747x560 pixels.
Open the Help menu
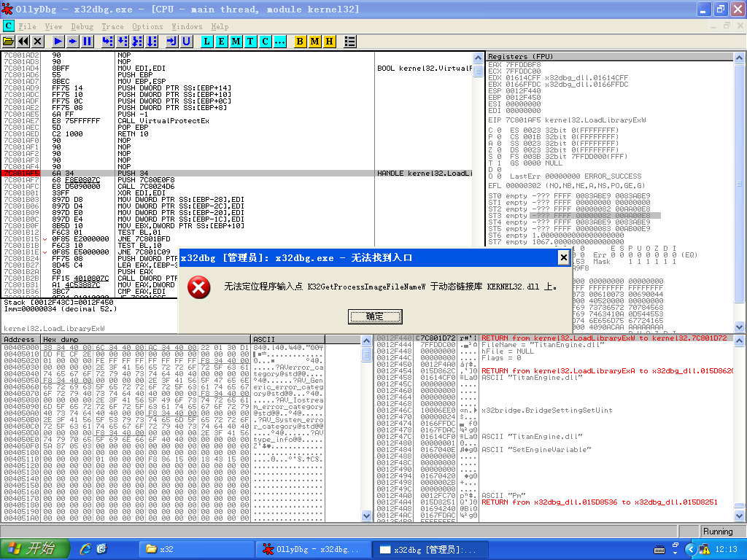tap(220, 27)
